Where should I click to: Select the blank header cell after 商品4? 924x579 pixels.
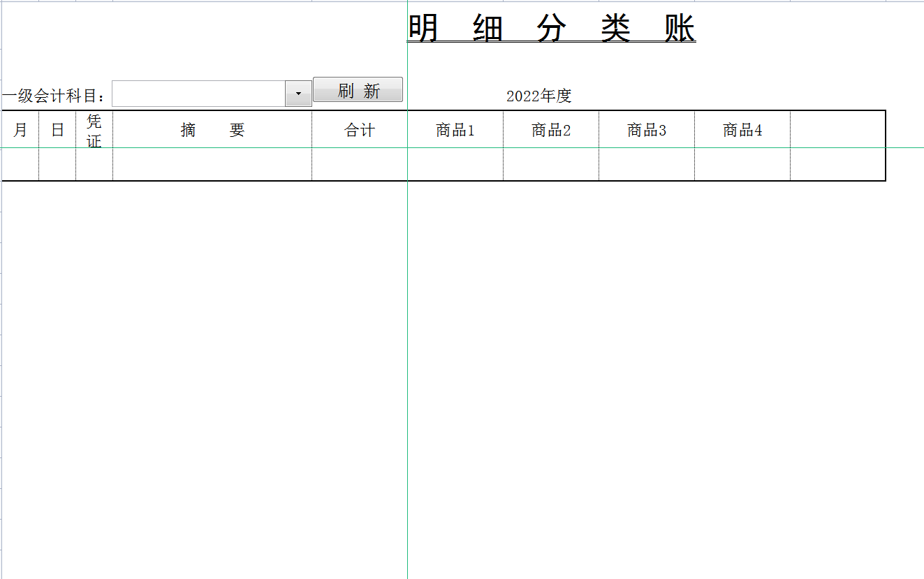pyautogui.click(x=838, y=129)
